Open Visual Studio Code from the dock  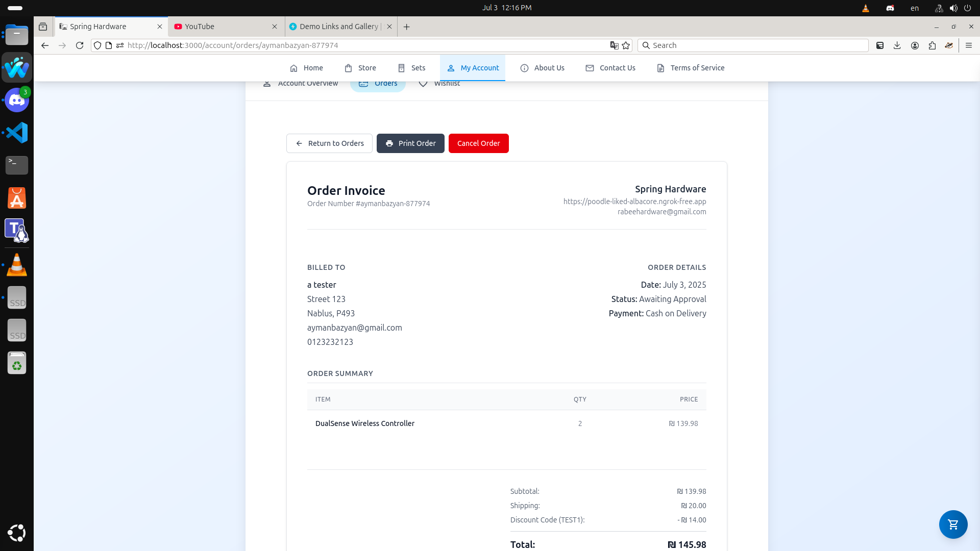tap(17, 133)
